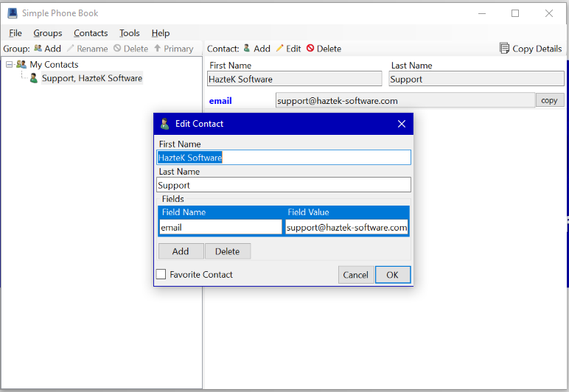
Task: Click the Last Name field in dialog
Action: pyautogui.click(x=284, y=185)
